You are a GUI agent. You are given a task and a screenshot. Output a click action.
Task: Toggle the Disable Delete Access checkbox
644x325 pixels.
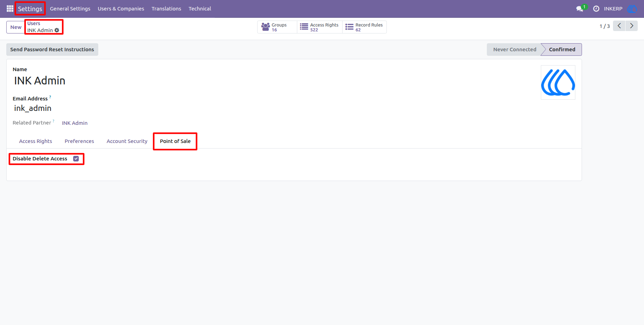pos(76,159)
